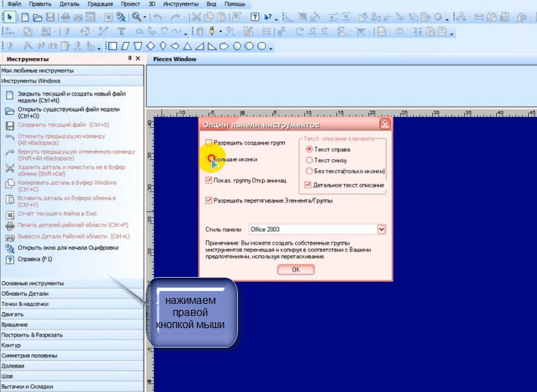The width and height of the screenshot is (537, 392).
Task: Create a circle piece shape
Action: [x=261, y=46]
